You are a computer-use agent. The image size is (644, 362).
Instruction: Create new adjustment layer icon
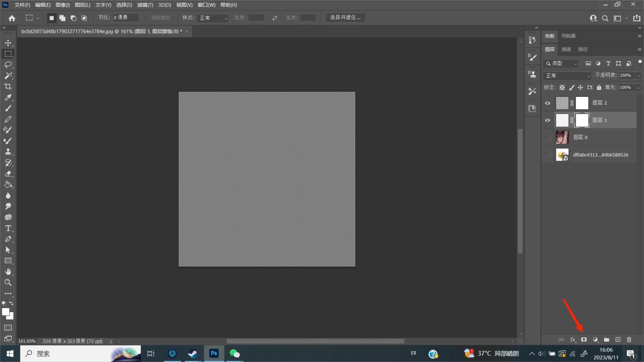tap(595, 340)
